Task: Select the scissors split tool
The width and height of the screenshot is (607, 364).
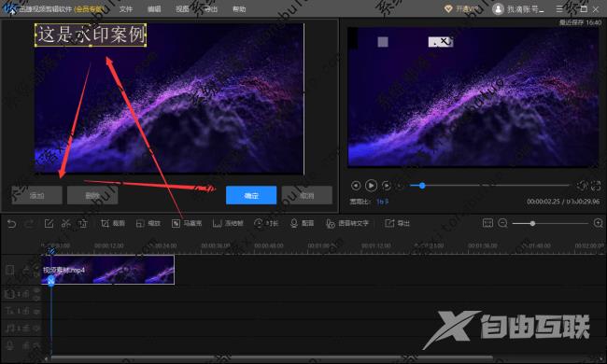Action: 66,224
